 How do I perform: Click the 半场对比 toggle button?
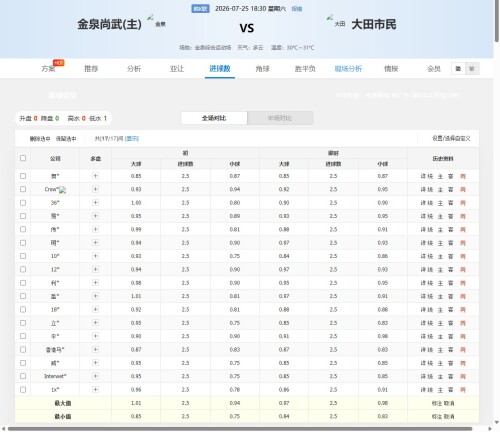(280, 118)
